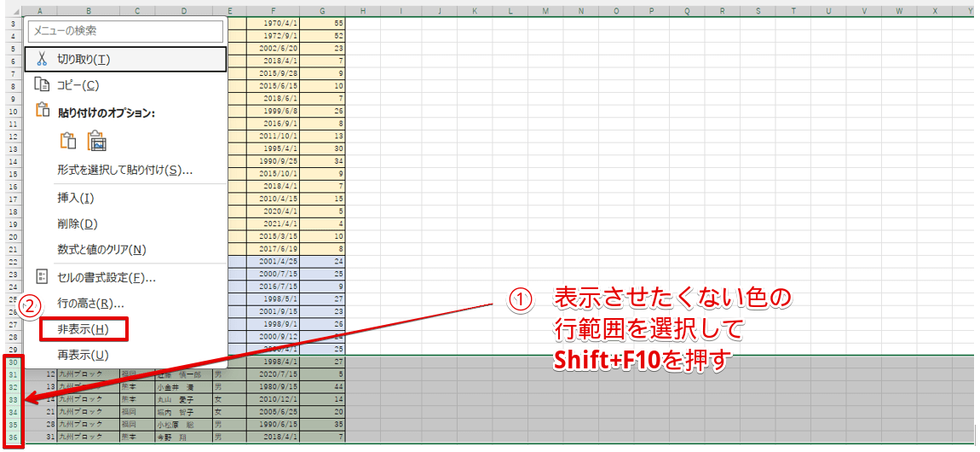Click cell with date 1990/9/25

click(274, 162)
